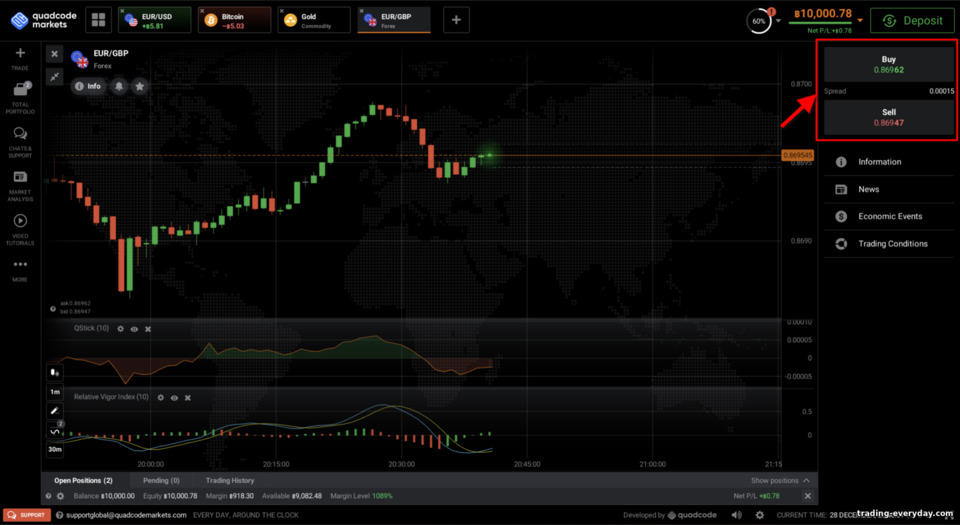
Task: Click the Developed by quadcode link
Action: (x=670, y=515)
